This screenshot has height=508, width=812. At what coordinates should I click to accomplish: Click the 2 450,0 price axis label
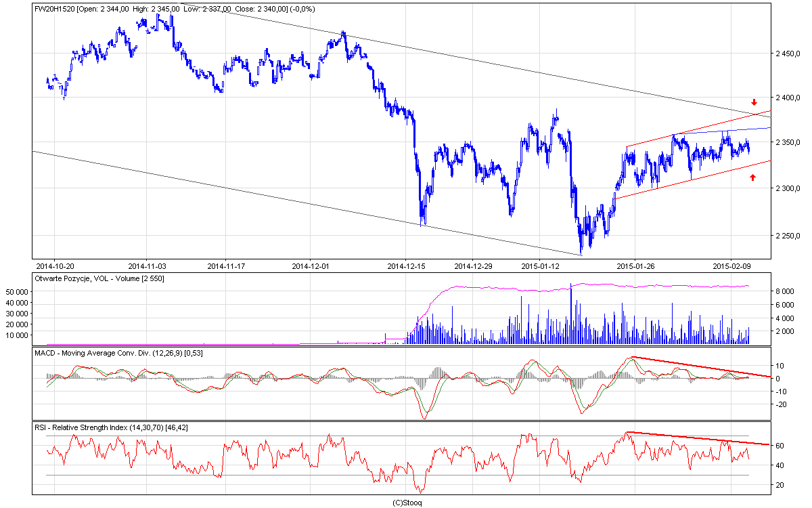[789, 54]
